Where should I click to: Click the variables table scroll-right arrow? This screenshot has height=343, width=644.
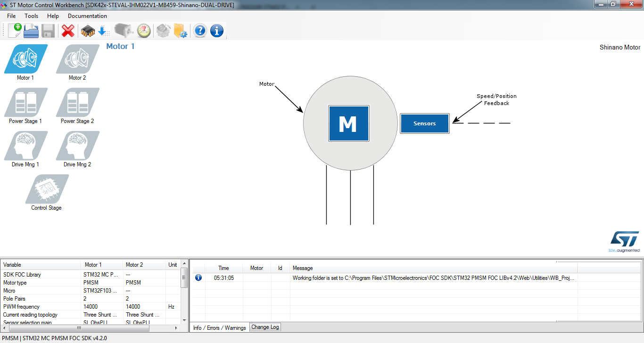coord(177,328)
